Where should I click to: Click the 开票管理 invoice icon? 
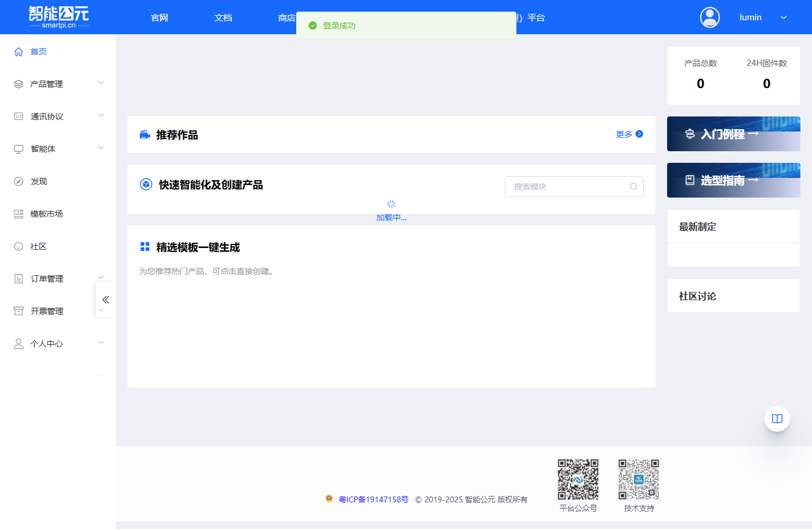click(x=18, y=311)
